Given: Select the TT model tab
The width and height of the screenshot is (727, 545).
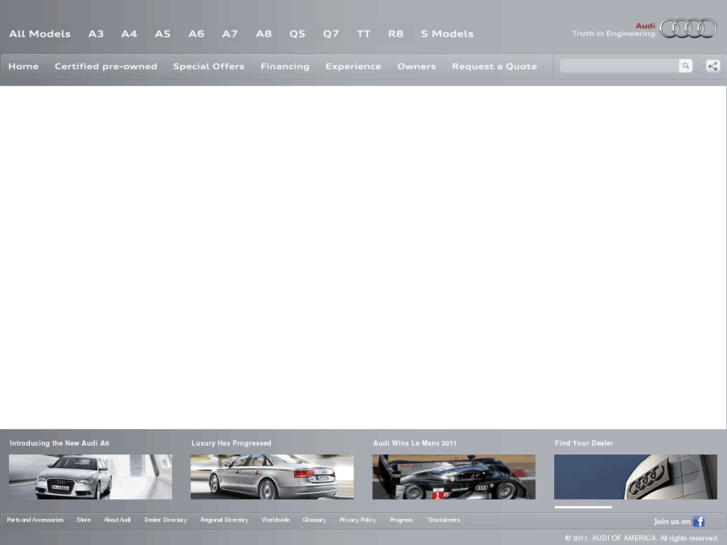Looking at the screenshot, I should (364, 34).
